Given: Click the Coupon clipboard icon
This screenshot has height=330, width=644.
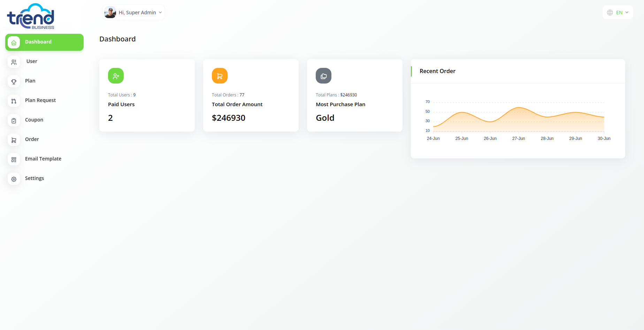Looking at the screenshot, I should [14, 120].
